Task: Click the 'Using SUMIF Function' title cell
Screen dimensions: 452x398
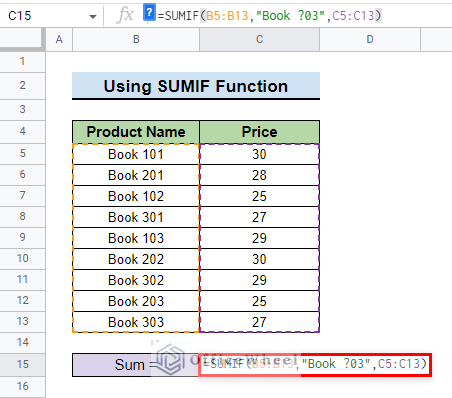Action: [196, 86]
